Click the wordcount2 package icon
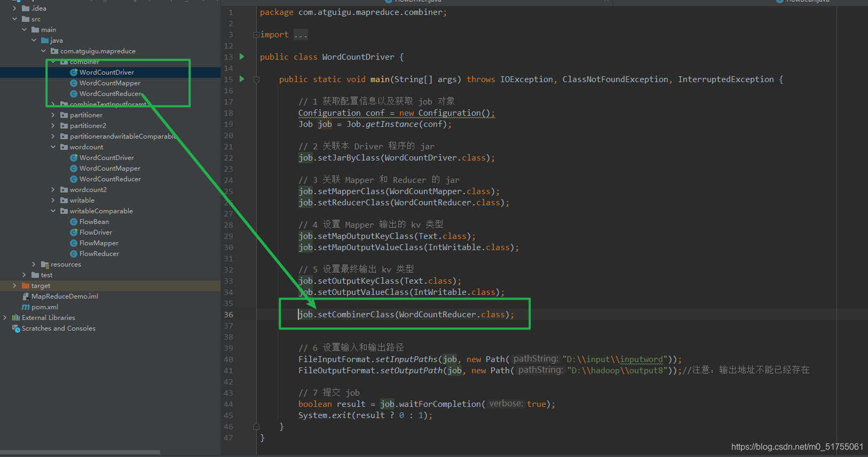This screenshot has height=457, width=868. 64,190
